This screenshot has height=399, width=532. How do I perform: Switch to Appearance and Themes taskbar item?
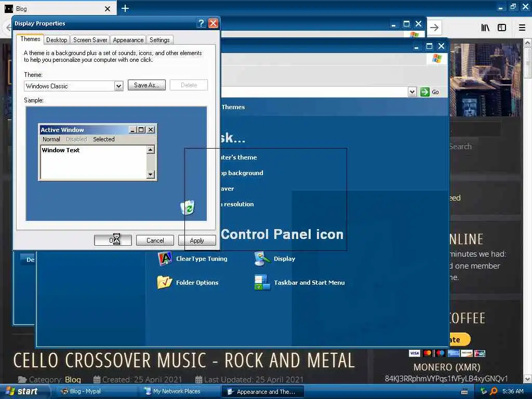point(262,392)
